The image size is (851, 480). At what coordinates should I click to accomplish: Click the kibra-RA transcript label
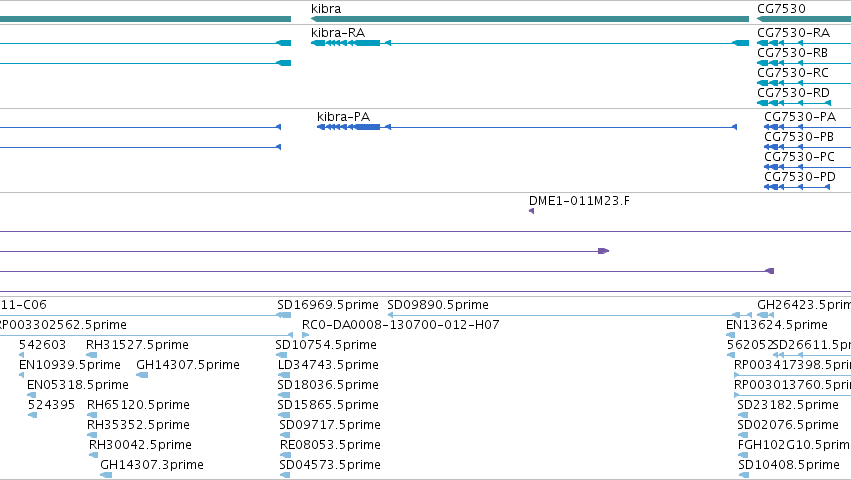coord(338,33)
